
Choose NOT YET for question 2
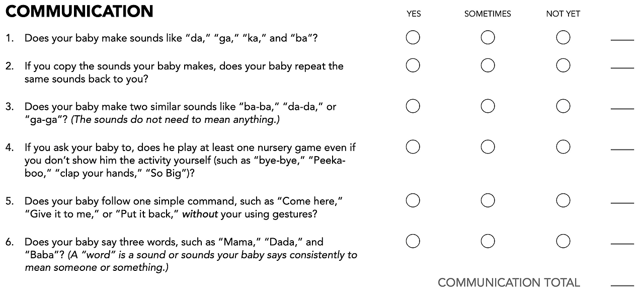[x=563, y=65]
